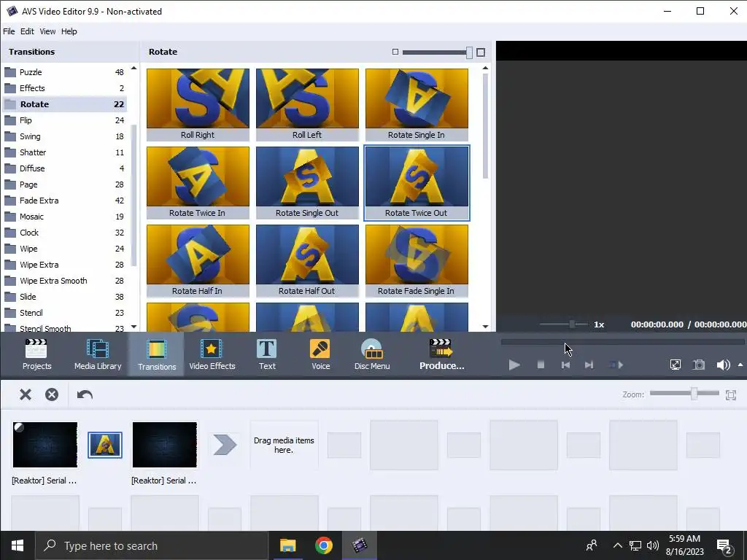Viewport: 747px width, 560px height.
Task: Switch preview to full screen
Action: tap(675, 365)
